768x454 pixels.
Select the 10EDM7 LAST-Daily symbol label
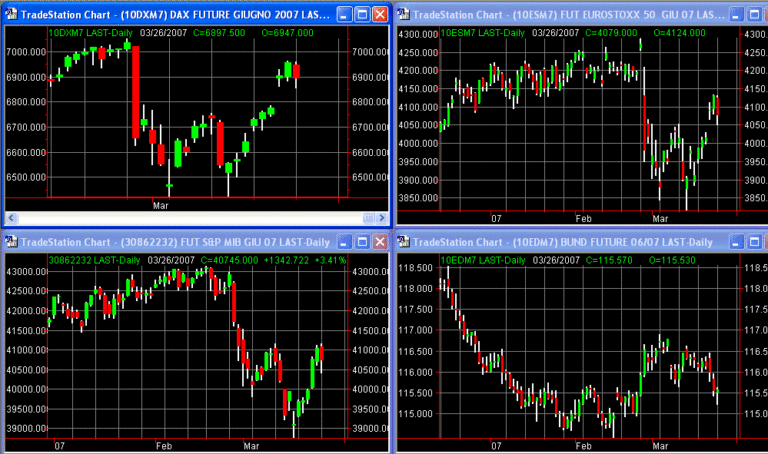pyautogui.click(x=482, y=259)
